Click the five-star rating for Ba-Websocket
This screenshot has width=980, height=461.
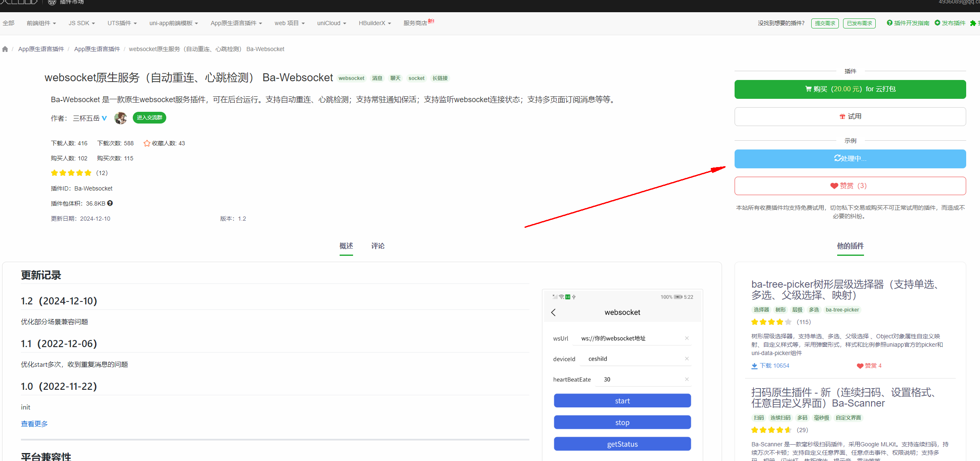[x=71, y=173]
